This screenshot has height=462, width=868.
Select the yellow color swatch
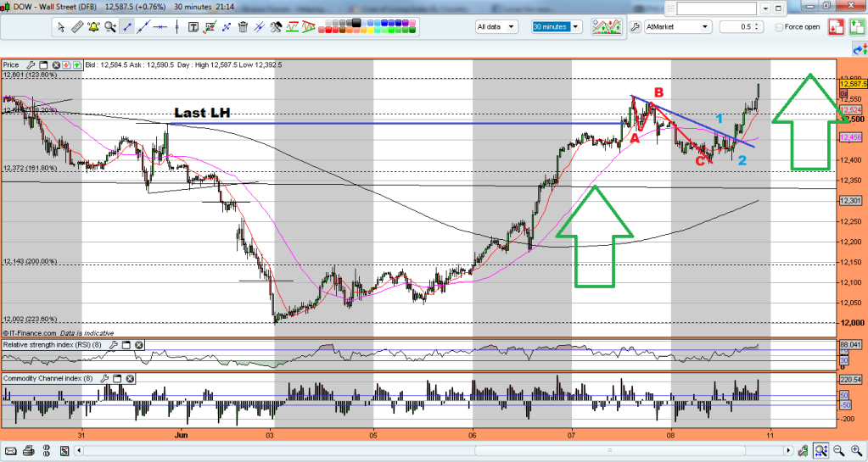coord(370,30)
